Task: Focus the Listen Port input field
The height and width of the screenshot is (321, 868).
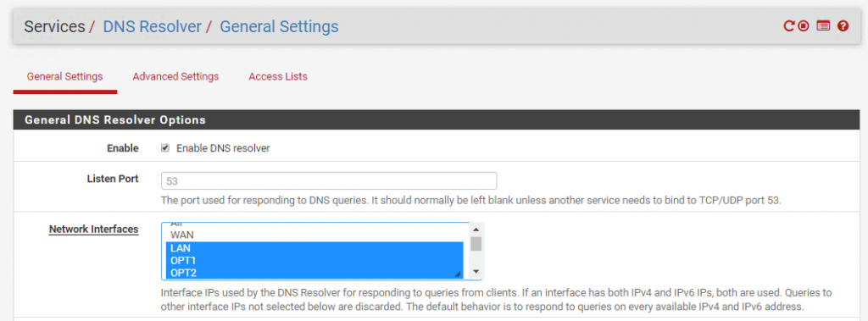Action: coord(329,181)
